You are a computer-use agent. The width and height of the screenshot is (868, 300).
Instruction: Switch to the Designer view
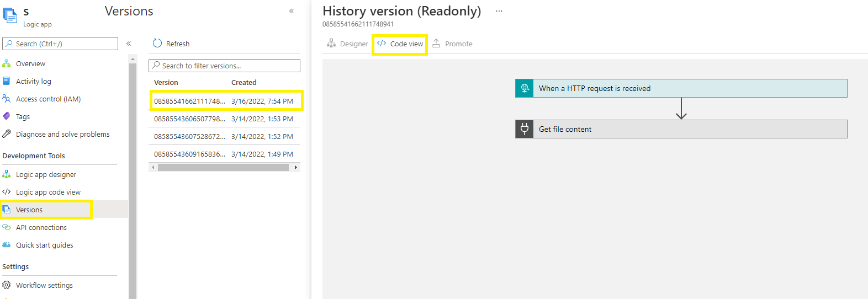347,44
